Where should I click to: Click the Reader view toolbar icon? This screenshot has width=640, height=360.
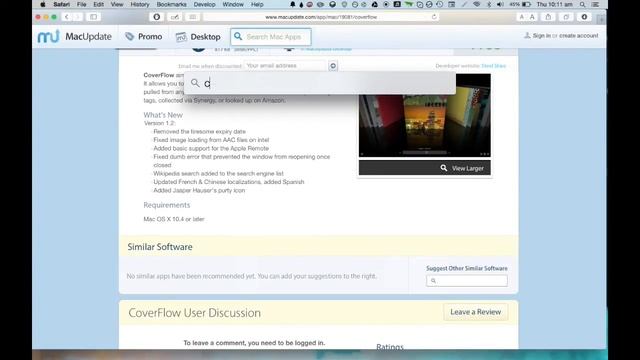pos(193,17)
